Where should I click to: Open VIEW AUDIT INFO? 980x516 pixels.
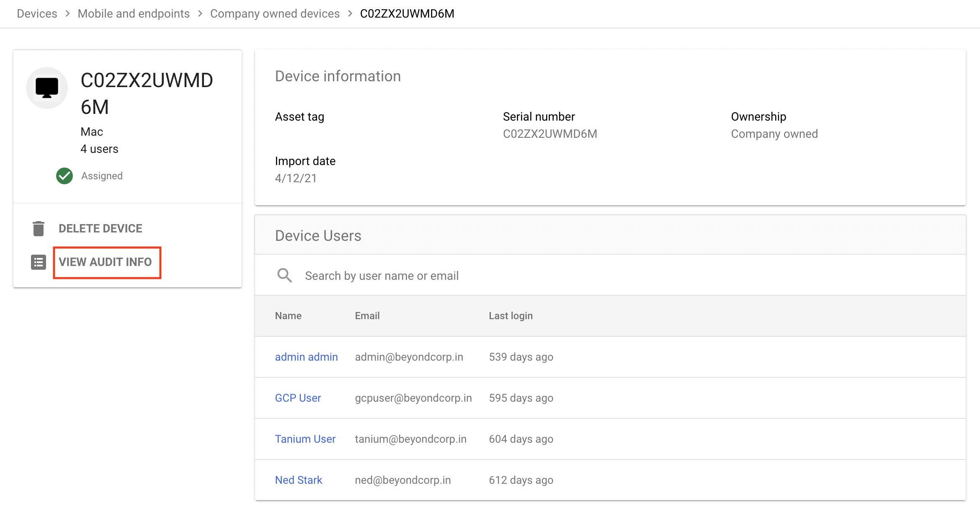(x=105, y=262)
